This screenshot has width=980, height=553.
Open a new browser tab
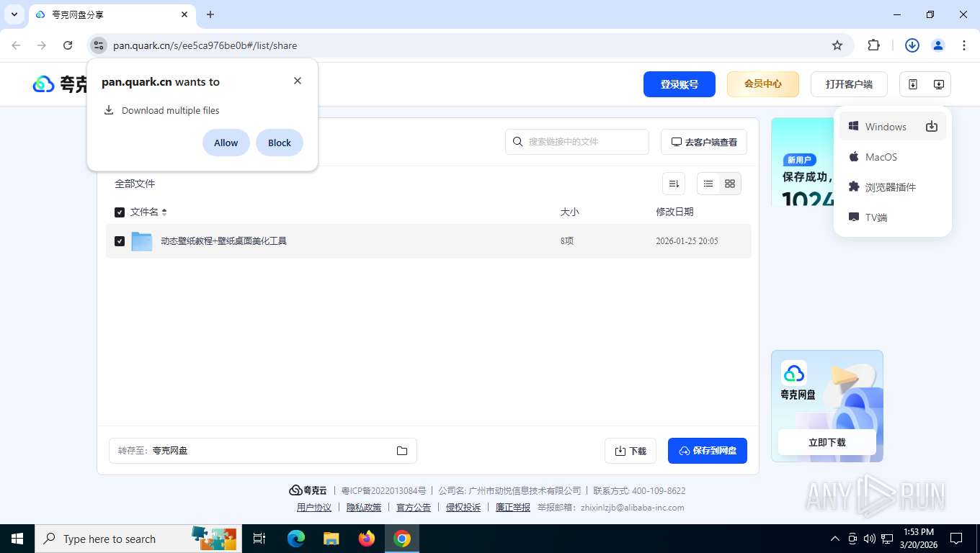point(210,14)
